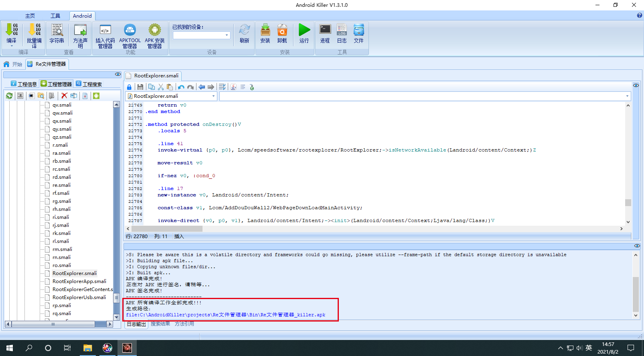Viewport: 644px width, 356px height.
Task: Switch to the 方法引用 bottom tab
Action: 184,324
